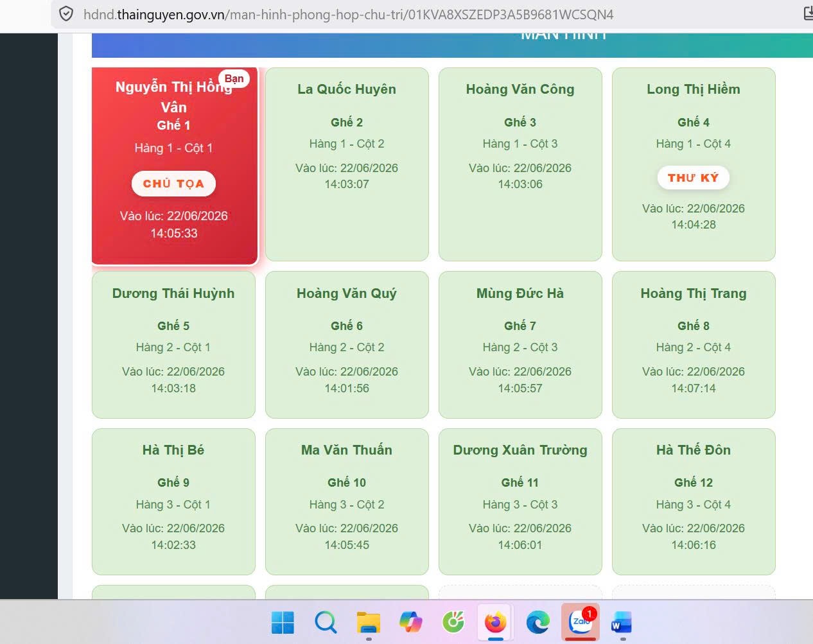Open the Windows Start menu
Viewport: 813px width, 644px height.
point(283,622)
